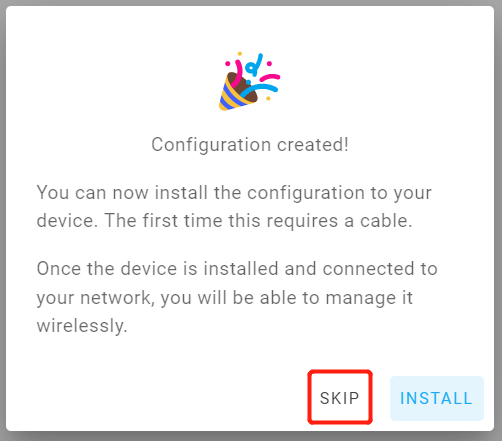This screenshot has height=441, width=502.
Task: Select the light blue INSTALL button
Action: 437,398
